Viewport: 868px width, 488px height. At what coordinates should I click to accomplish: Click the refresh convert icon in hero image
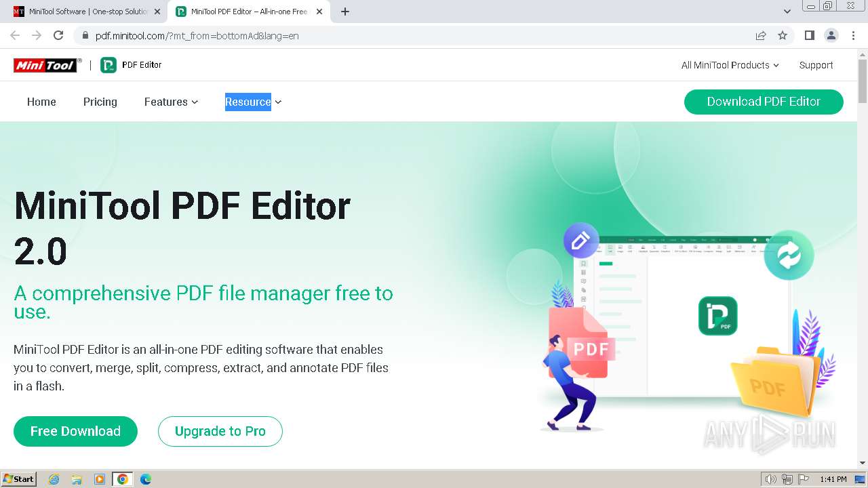pyautogui.click(x=789, y=255)
